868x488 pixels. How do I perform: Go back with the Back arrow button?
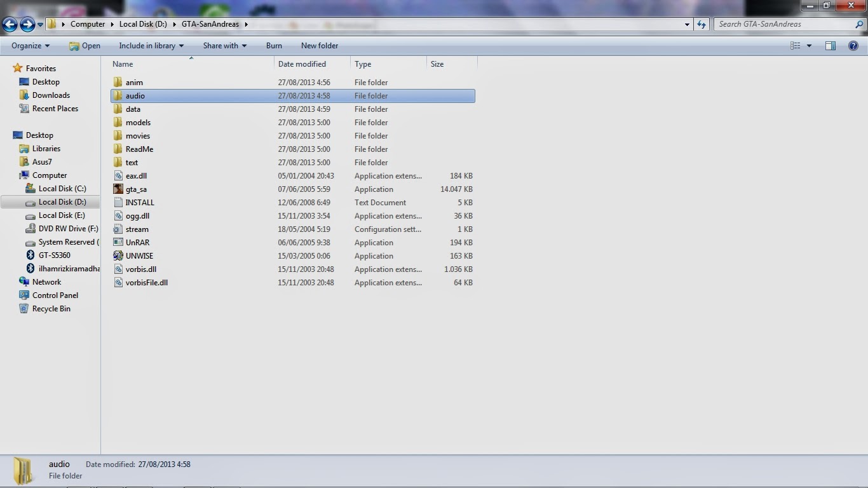10,25
